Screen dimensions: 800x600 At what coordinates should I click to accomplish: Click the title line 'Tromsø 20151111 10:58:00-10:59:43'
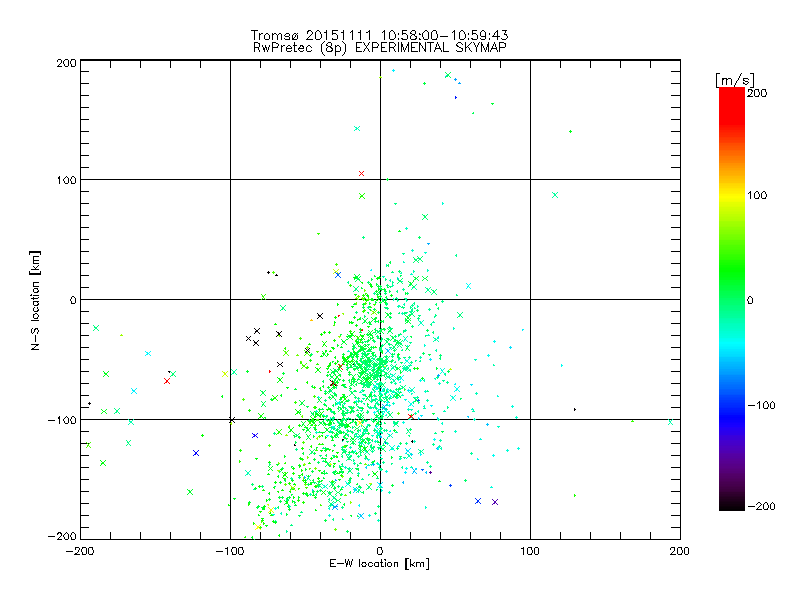tap(379, 35)
